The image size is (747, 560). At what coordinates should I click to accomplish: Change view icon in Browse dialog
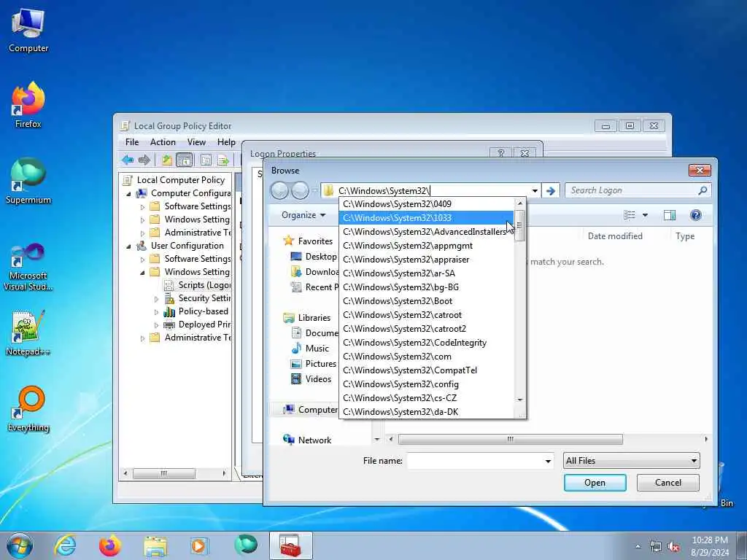(x=630, y=215)
